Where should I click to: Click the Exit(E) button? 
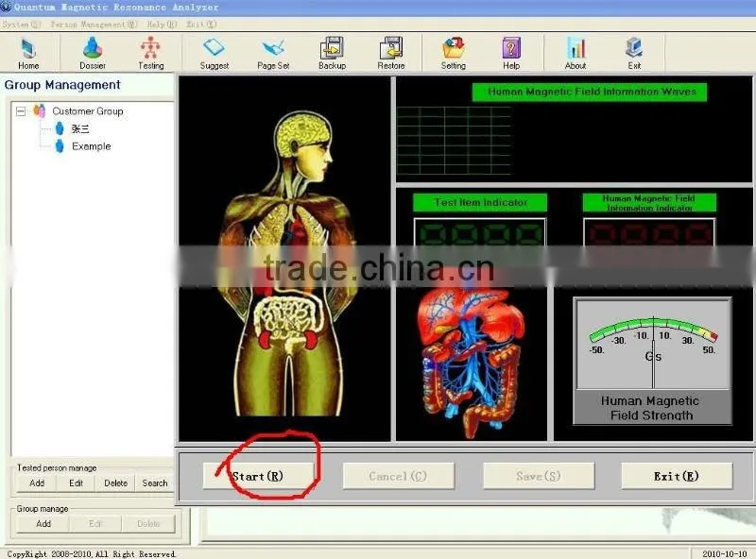click(x=677, y=476)
